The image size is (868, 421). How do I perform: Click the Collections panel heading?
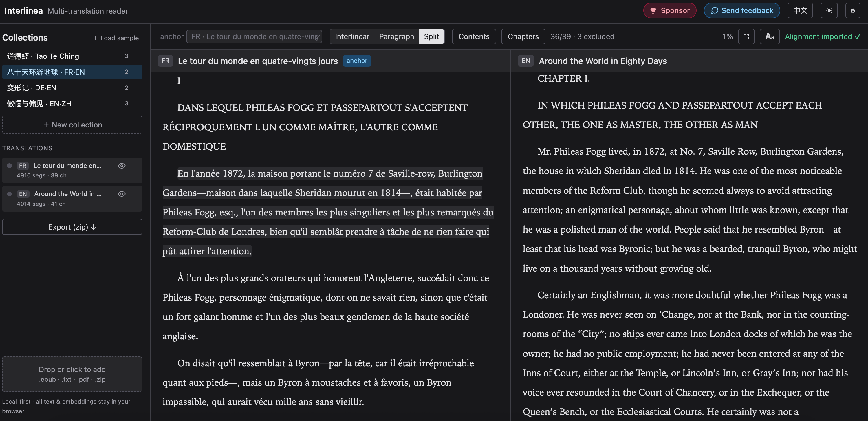tap(25, 37)
